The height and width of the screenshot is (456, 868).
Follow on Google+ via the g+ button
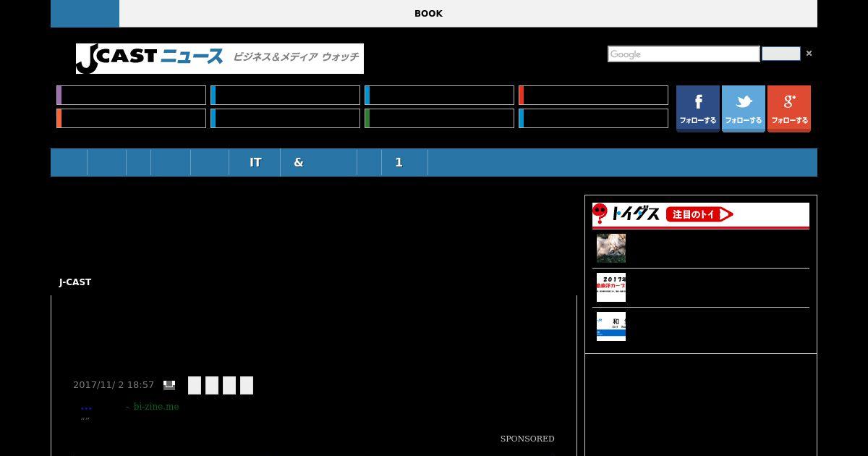pyautogui.click(x=789, y=109)
